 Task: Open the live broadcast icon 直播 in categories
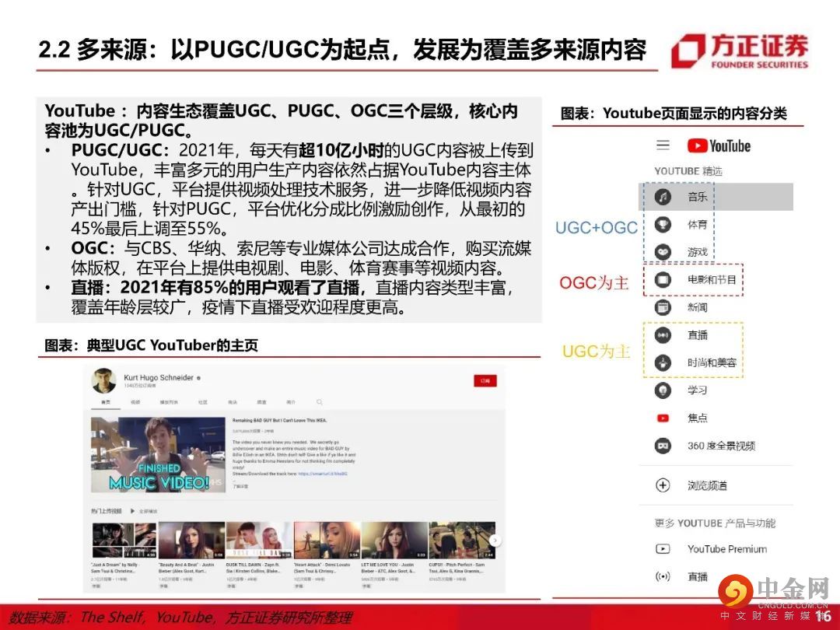pos(663,334)
